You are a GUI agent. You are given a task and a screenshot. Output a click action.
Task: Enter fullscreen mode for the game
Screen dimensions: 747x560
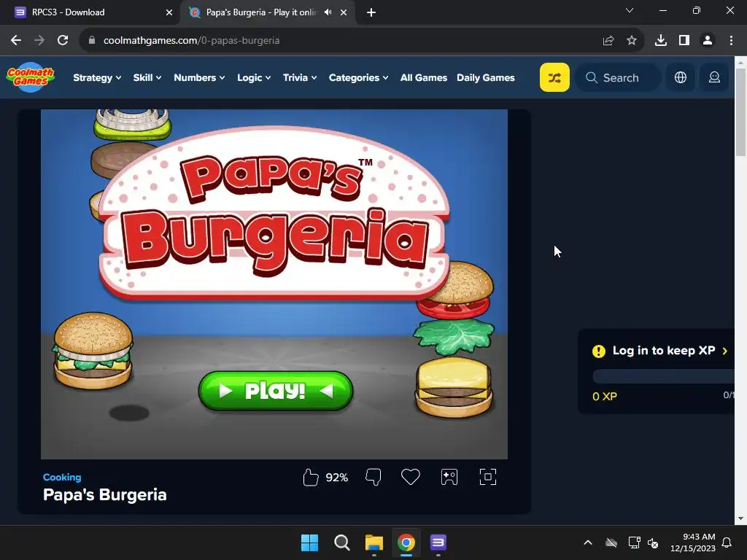coord(488,477)
